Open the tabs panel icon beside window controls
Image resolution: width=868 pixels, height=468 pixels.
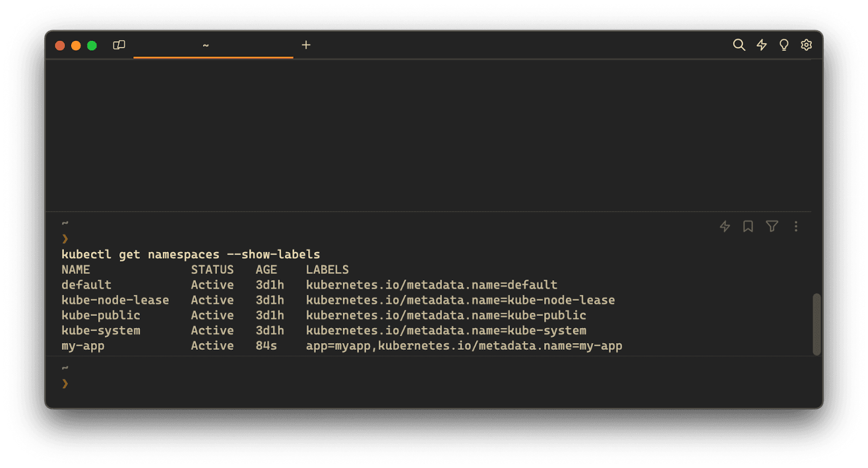point(119,45)
